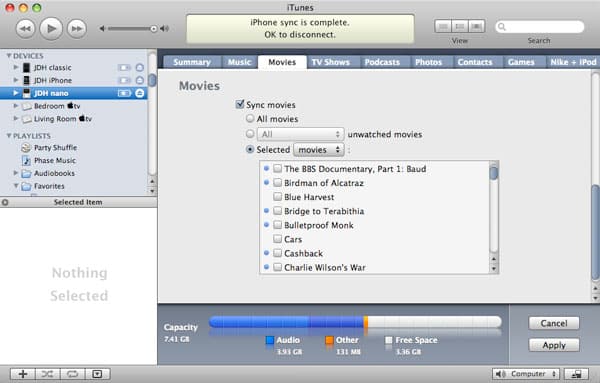Image resolution: width=600 pixels, height=383 pixels.
Task: Eject JDH iPhone device
Action: pos(140,80)
